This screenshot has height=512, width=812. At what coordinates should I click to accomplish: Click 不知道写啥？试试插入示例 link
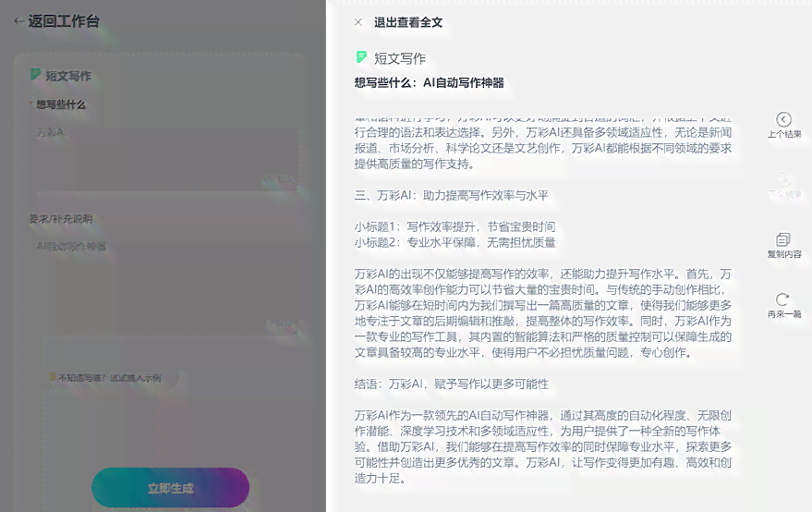coord(110,378)
